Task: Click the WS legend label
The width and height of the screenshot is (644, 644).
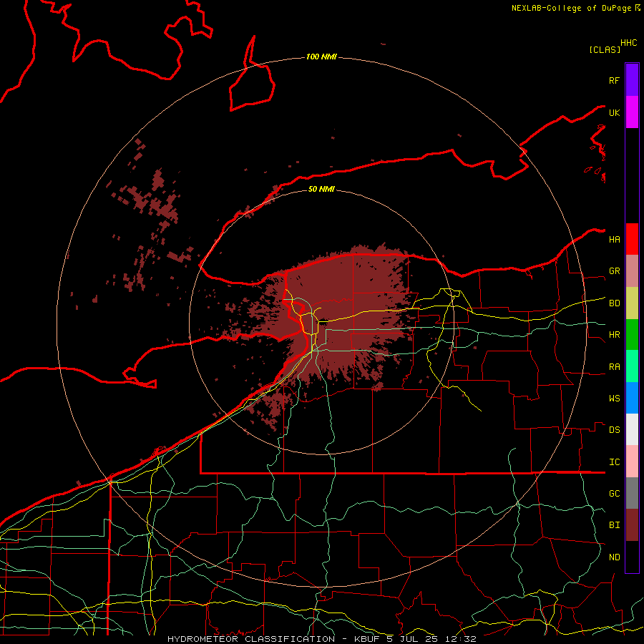Action: (x=615, y=399)
